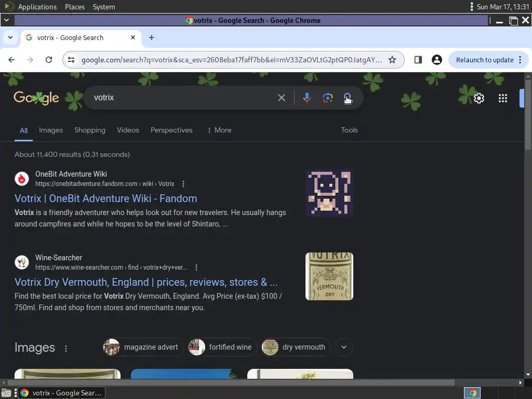Reload the Google search page
532x399 pixels.
tap(49, 60)
